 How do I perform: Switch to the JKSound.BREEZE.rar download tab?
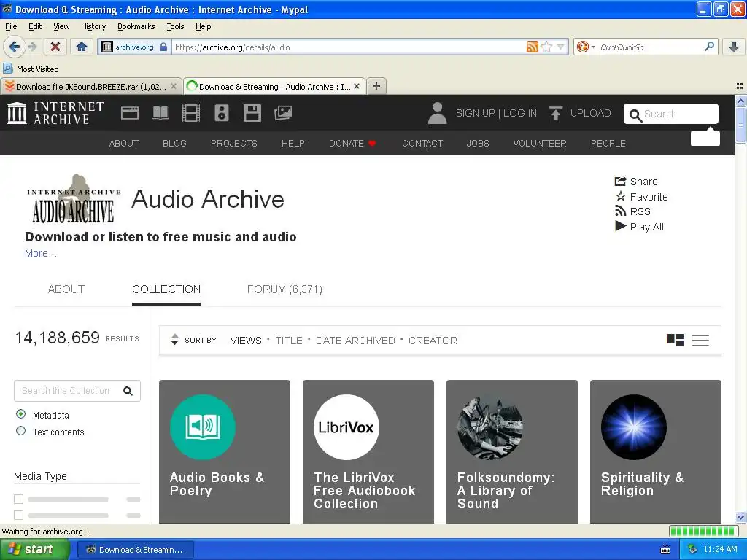[90, 86]
